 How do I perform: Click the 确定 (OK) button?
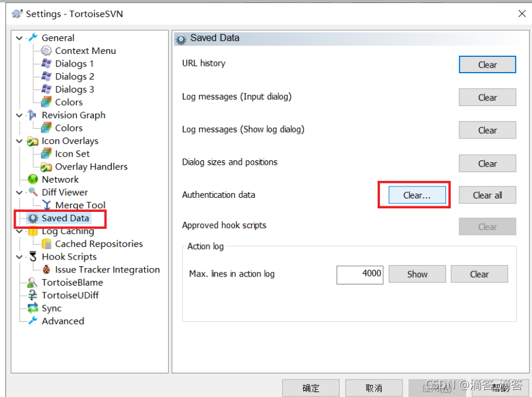pos(310,388)
